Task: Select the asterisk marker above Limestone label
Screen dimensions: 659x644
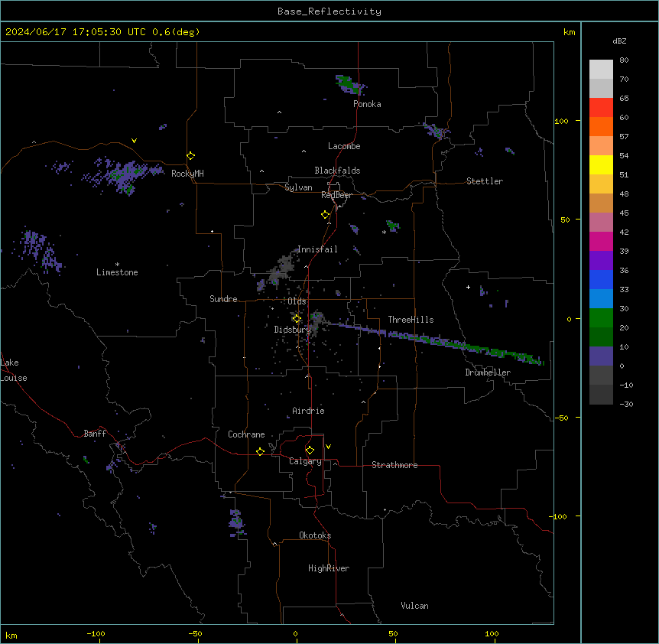Action: [117, 265]
